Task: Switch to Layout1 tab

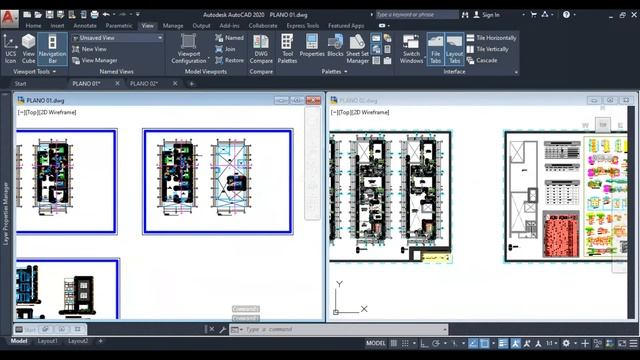Action: click(48, 341)
